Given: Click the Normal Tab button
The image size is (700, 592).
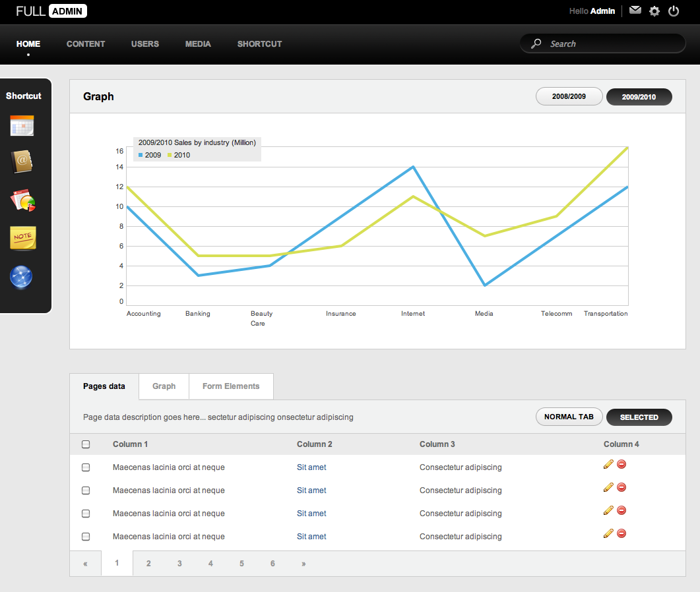Looking at the screenshot, I should pyautogui.click(x=569, y=417).
